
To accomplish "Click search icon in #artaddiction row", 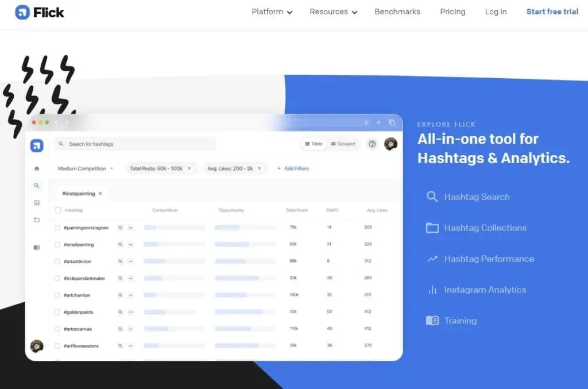I will click(x=121, y=261).
